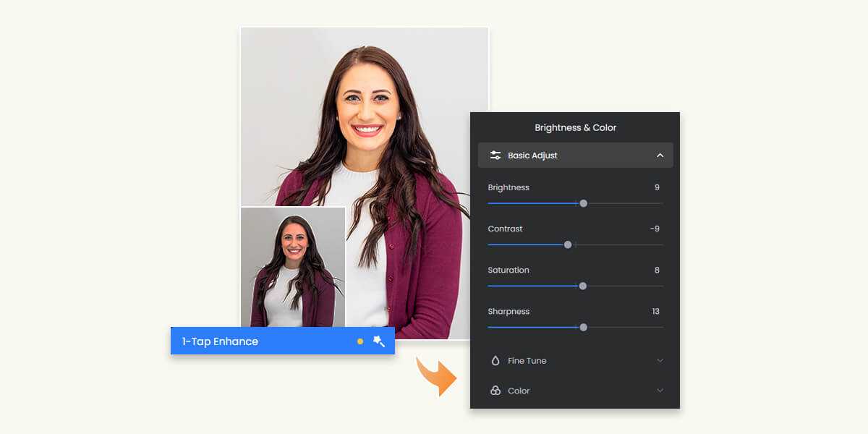The height and width of the screenshot is (434, 868).
Task: Apply the 1-Tap Enhance button
Action: point(283,341)
